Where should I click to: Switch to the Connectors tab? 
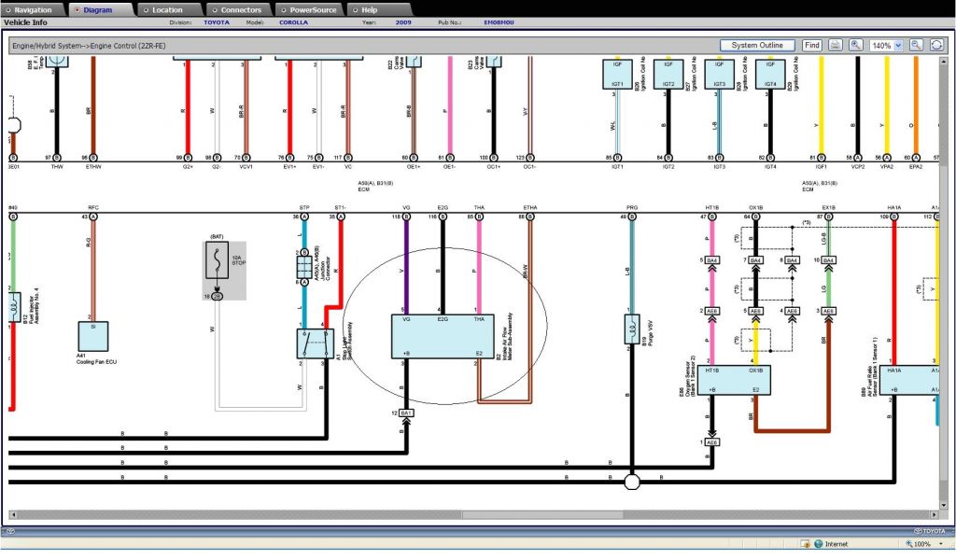[x=240, y=9]
